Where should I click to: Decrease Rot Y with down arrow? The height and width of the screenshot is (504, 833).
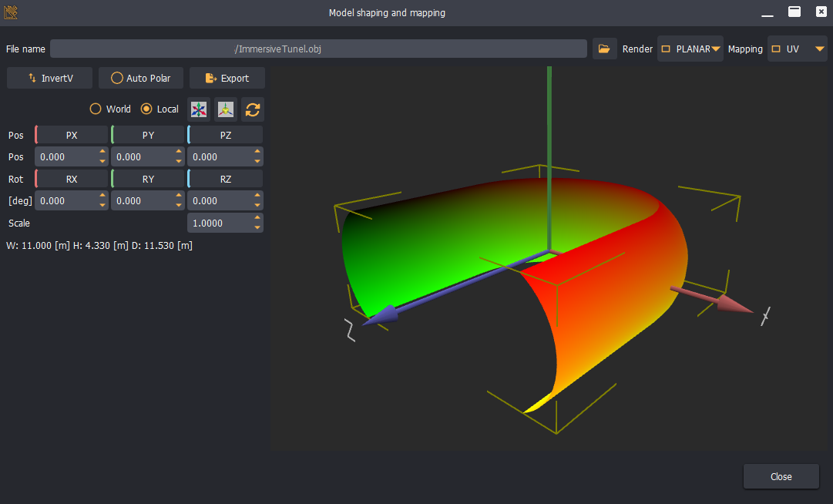coord(179,206)
